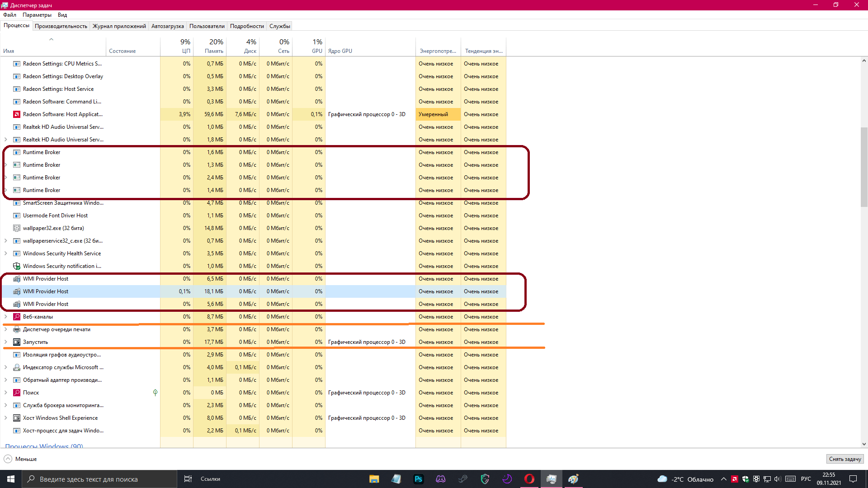Switch to the Автозагрузка tab

pyautogui.click(x=168, y=26)
